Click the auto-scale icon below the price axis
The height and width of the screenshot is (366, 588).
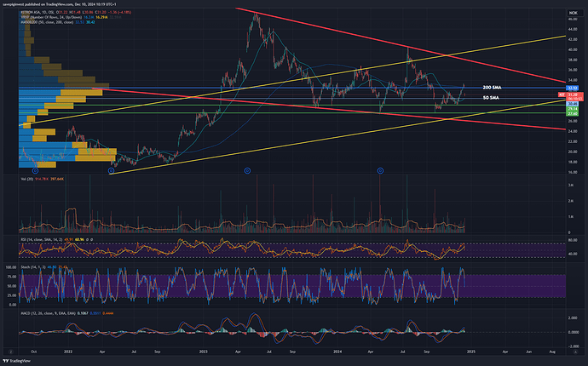[x=575, y=352]
